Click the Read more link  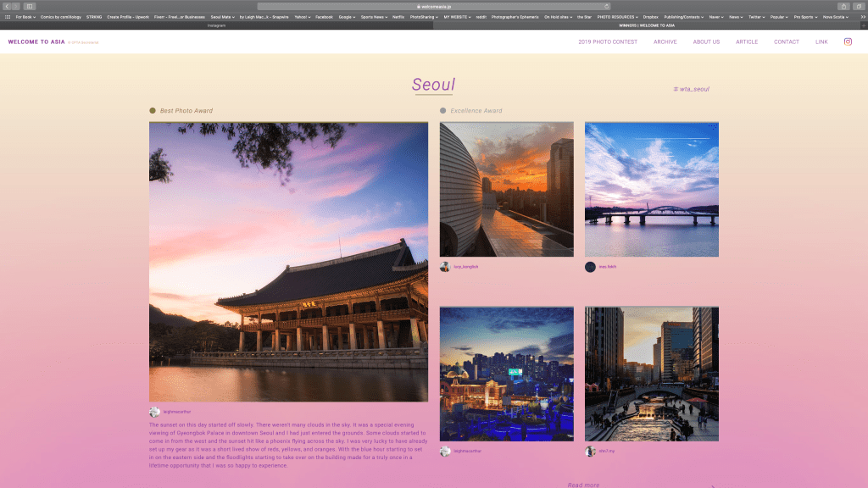[583, 485]
